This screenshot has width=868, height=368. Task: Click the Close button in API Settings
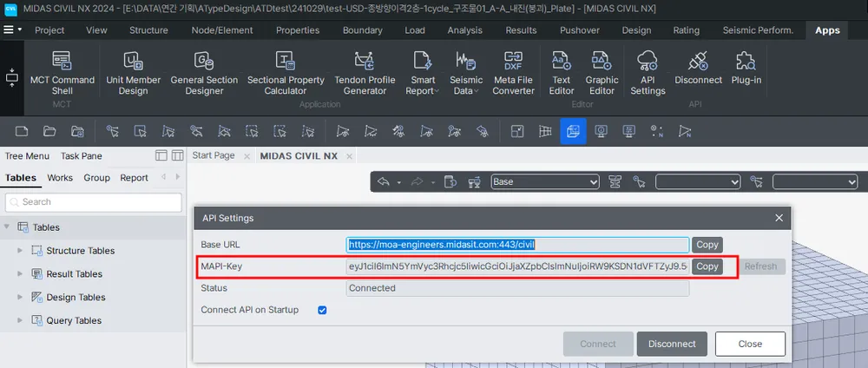coord(750,344)
